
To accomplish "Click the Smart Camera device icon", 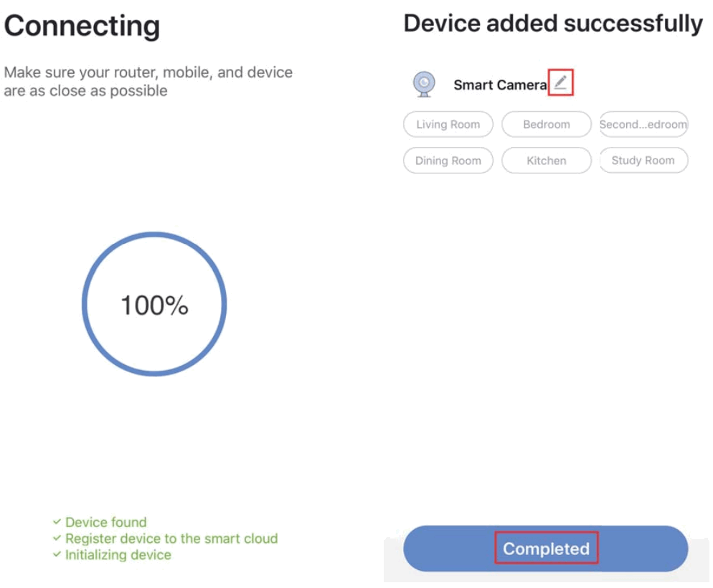I will (424, 84).
